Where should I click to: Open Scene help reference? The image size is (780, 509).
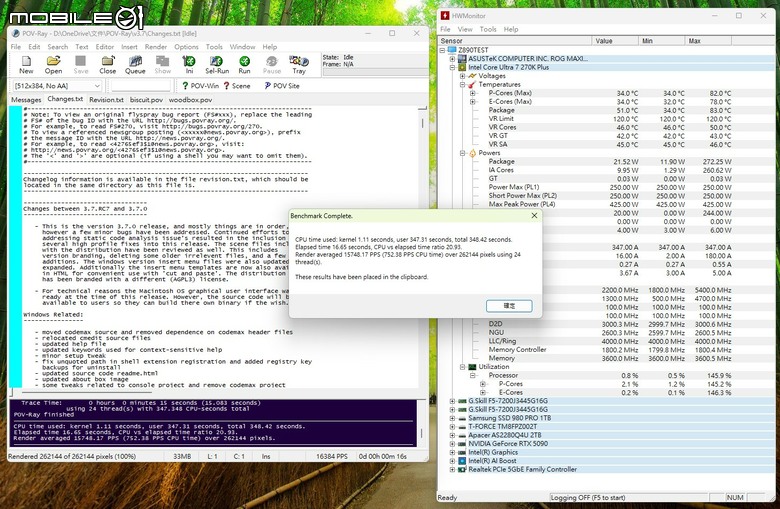tap(237, 86)
